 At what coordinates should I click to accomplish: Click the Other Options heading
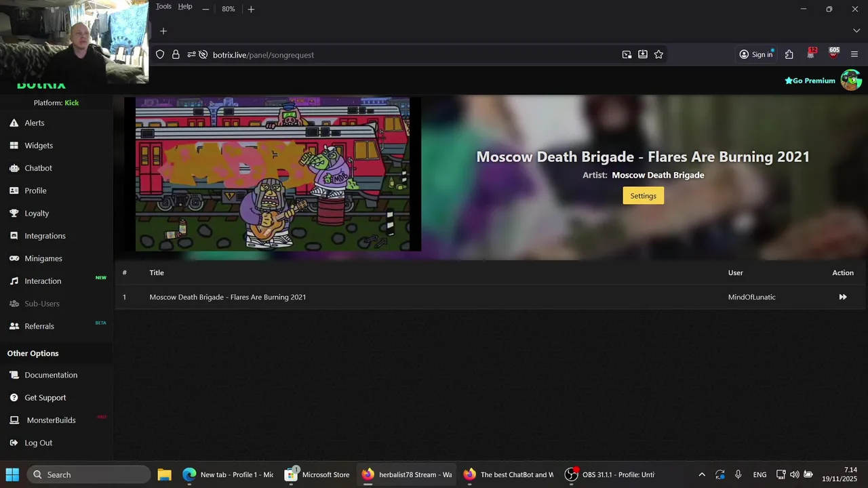(x=33, y=353)
